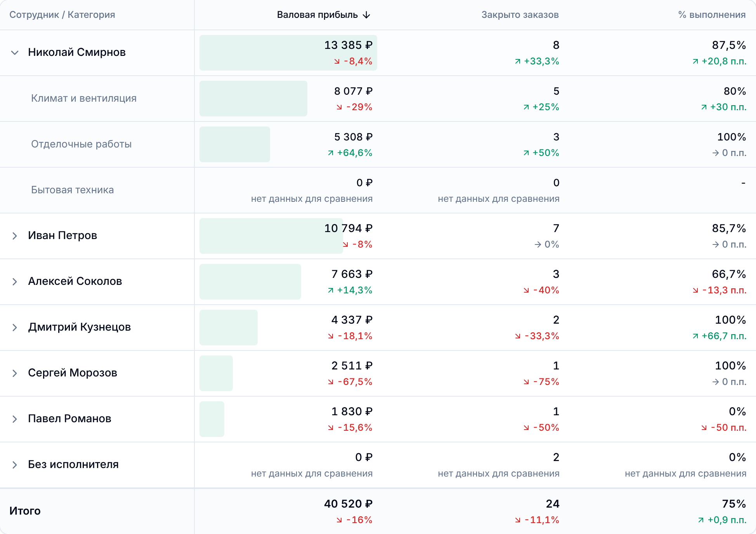Image resolution: width=756 pixels, height=534 pixels.
Task: Click the total 75% completion value
Action: point(734,504)
